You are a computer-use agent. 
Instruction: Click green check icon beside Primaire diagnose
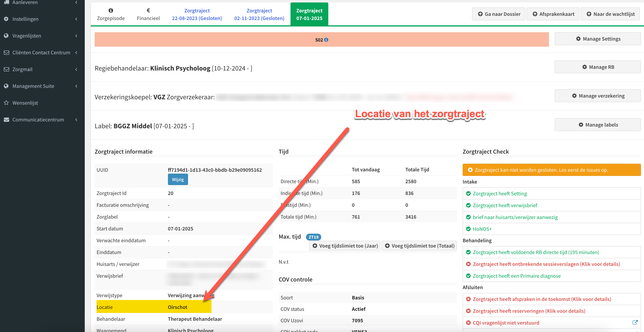tap(468, 276)
